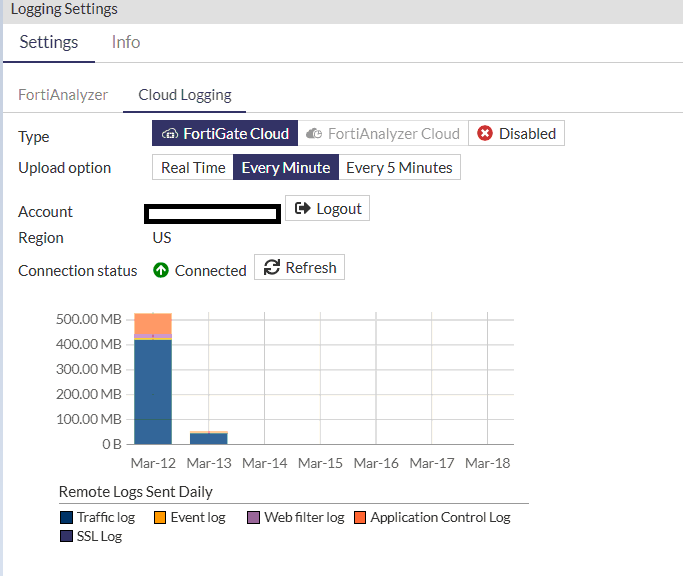Toggle Web filter log legend swatch
The image size is (683, 576).
point(254,517)
